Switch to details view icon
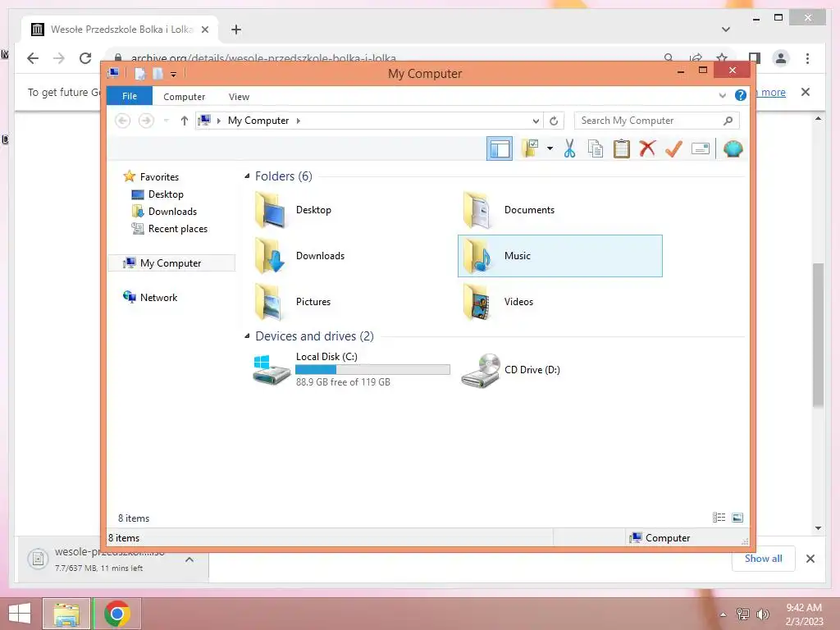The width and height of the screenshot is (840, 630). [x=719, y=517]
